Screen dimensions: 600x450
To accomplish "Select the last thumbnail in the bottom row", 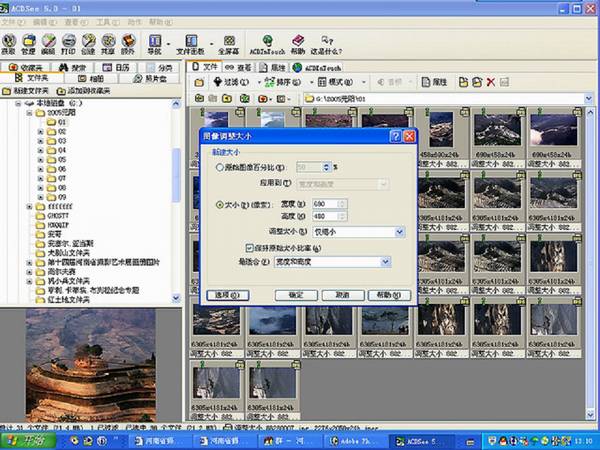I will 272,390.
